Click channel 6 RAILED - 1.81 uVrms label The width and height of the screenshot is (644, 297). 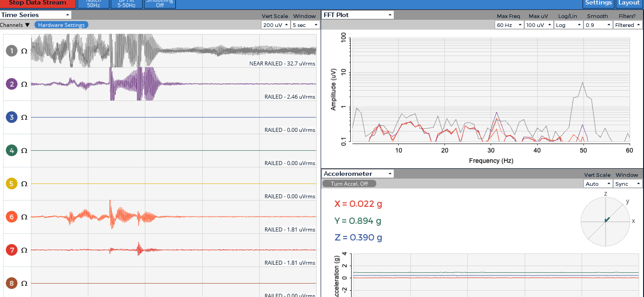[290, 229]
